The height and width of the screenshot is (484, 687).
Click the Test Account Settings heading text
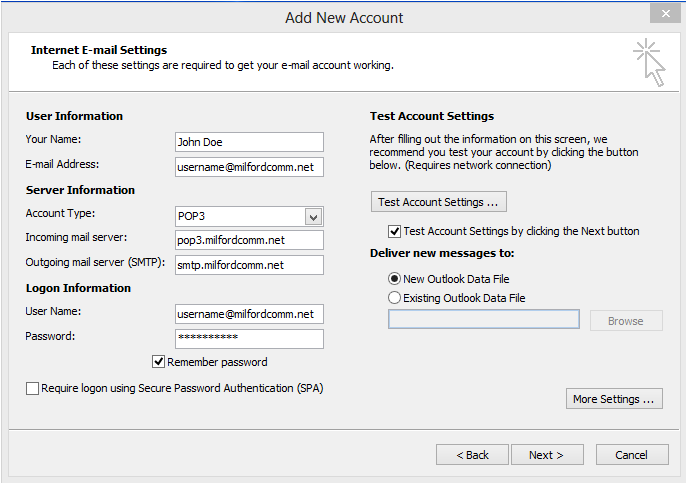coord(432,116)
